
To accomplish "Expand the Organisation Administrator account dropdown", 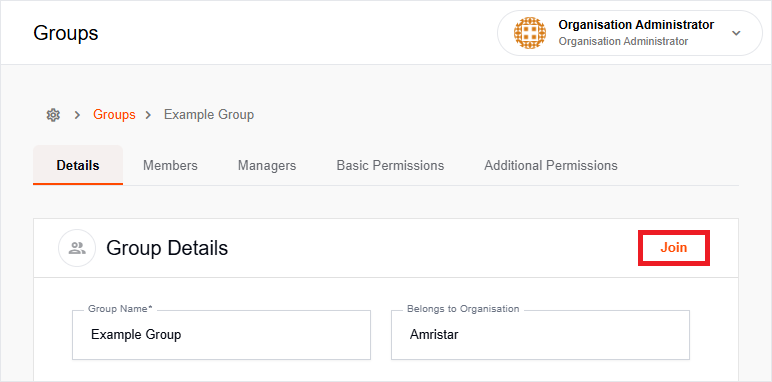I will click(x=736, y=33).
